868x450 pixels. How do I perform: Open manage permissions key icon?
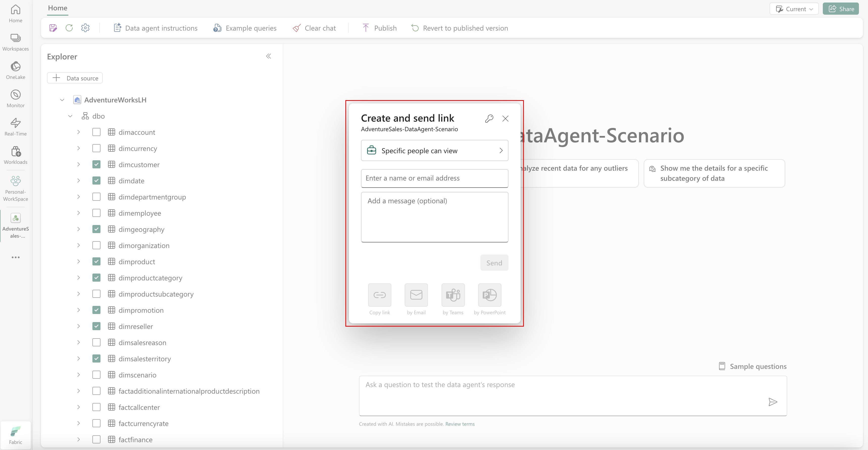coord(489,118)
